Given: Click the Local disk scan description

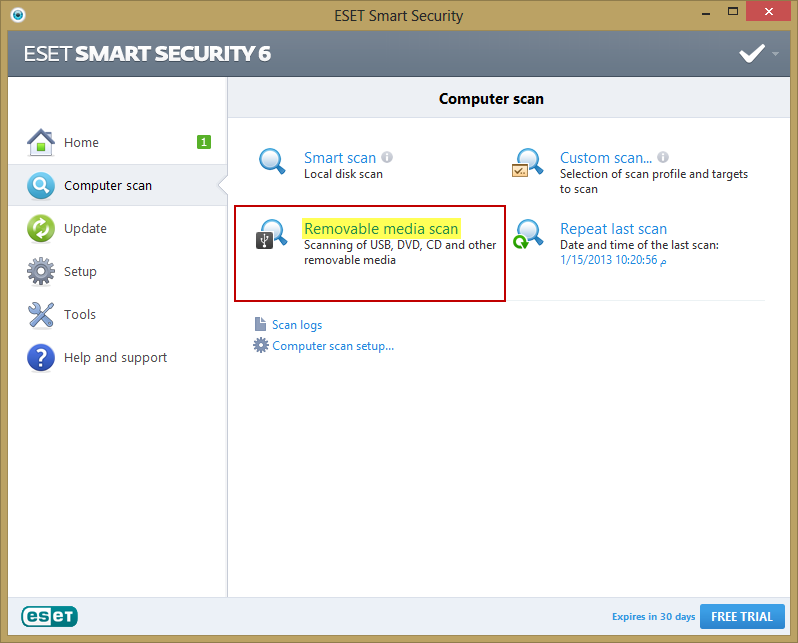Looking at the screenshot, I should (x=343, y=174).
